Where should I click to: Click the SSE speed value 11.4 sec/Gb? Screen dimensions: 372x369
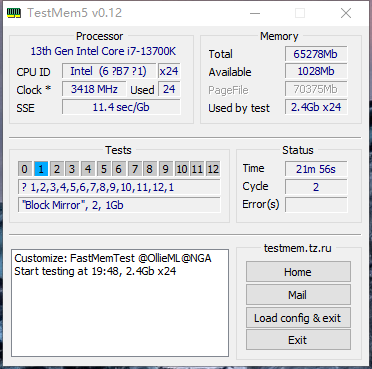tap(121, 107)
